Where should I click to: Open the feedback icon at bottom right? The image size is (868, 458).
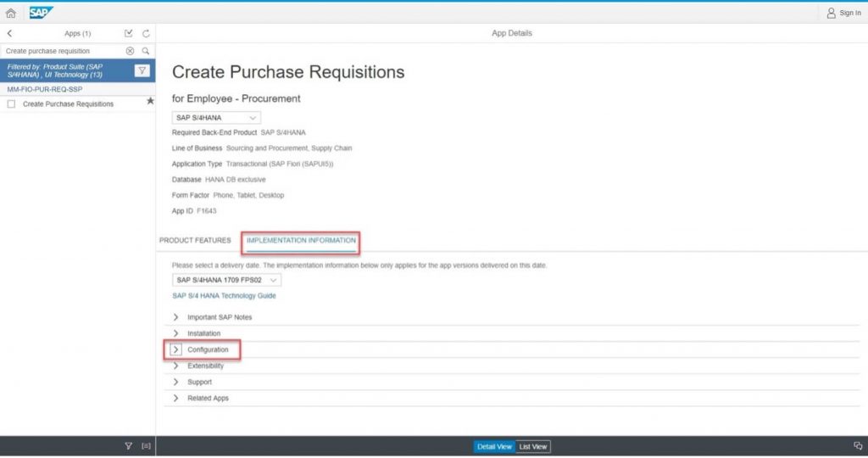(x=858, y=446)
